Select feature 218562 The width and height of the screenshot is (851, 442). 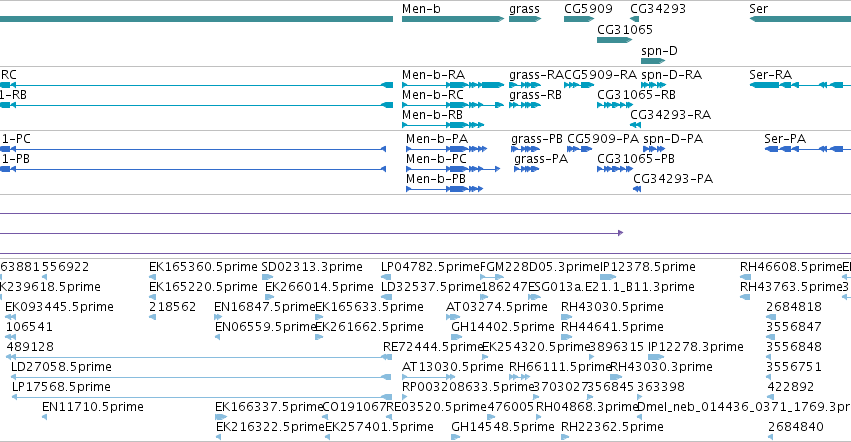(153, 317)
